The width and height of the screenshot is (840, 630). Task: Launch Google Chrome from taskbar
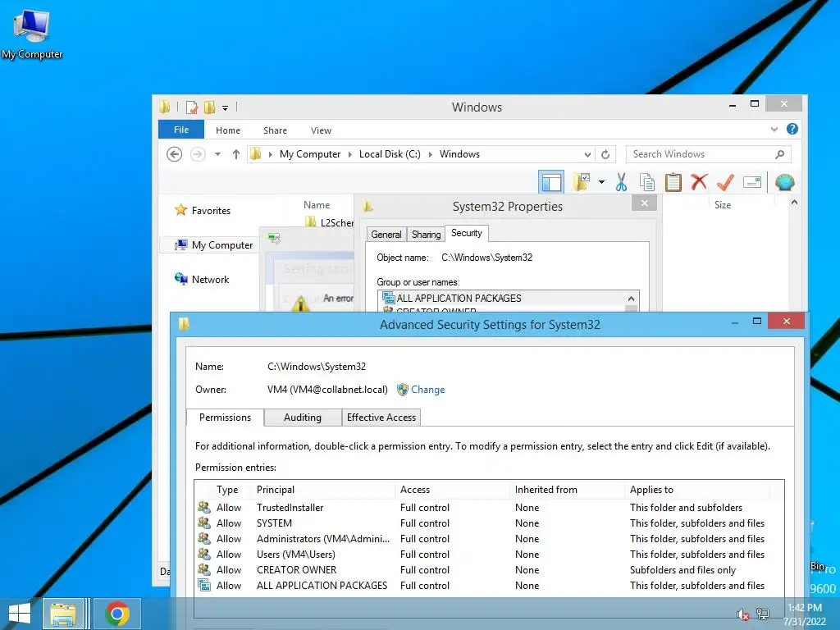117,614
